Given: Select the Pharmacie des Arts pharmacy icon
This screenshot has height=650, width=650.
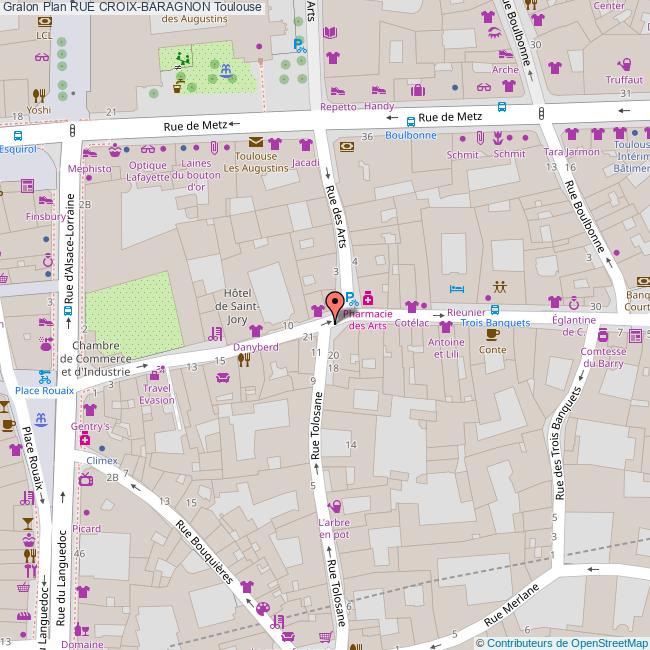Looking at the screenshot, I should click(x=368, y=298).
